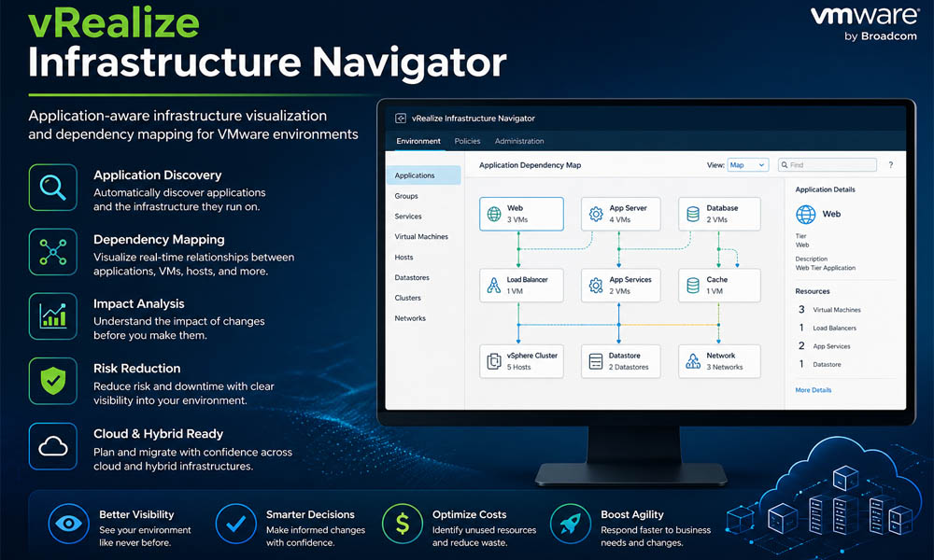Click the Find search field
The image size is (934, 560).
pyautogui.click(x=827, y=164)
